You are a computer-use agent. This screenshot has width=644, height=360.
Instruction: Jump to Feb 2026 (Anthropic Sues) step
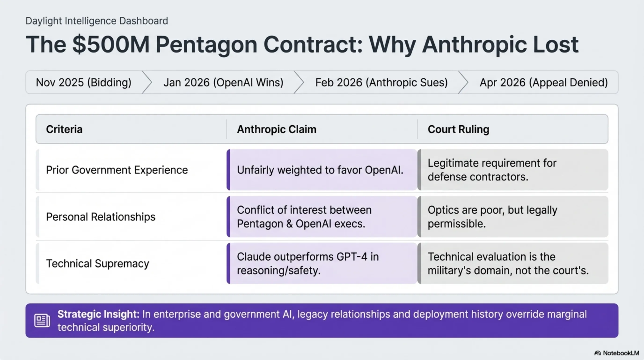point(381,82)
